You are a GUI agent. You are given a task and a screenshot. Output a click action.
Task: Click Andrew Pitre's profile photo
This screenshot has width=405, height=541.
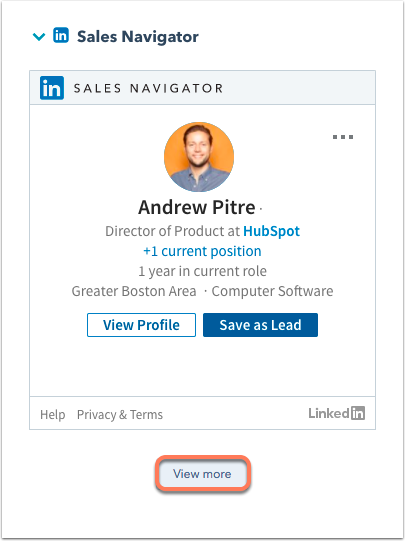click(x=199, y=157)
